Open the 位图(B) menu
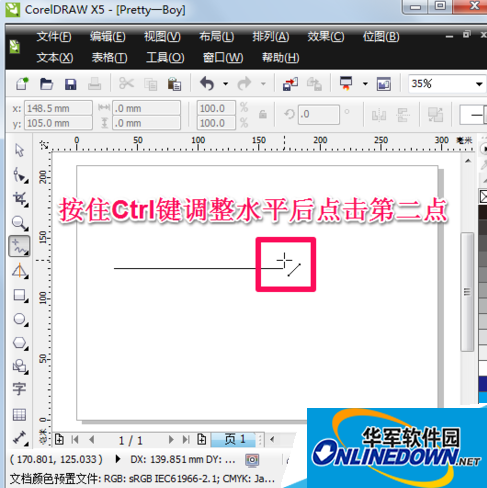 pyautogui.click(x=381, y=36)
